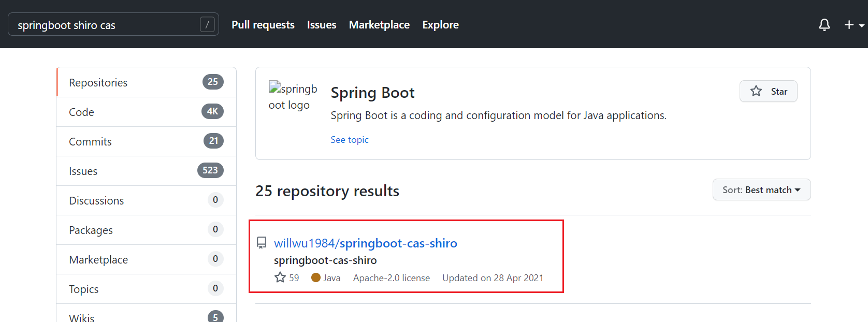Click the 4K count badge beside Code
Image resolution: width=868 pixels, height=322 pixels.
pyautogui.click(x=212, y=111)
